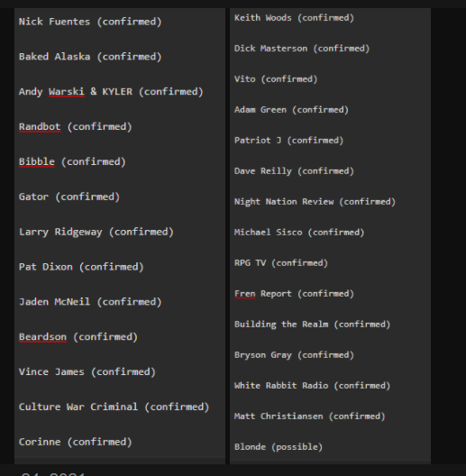Select the Baked Alaska line
466x476 pixels.
click(x=90, y=57)
